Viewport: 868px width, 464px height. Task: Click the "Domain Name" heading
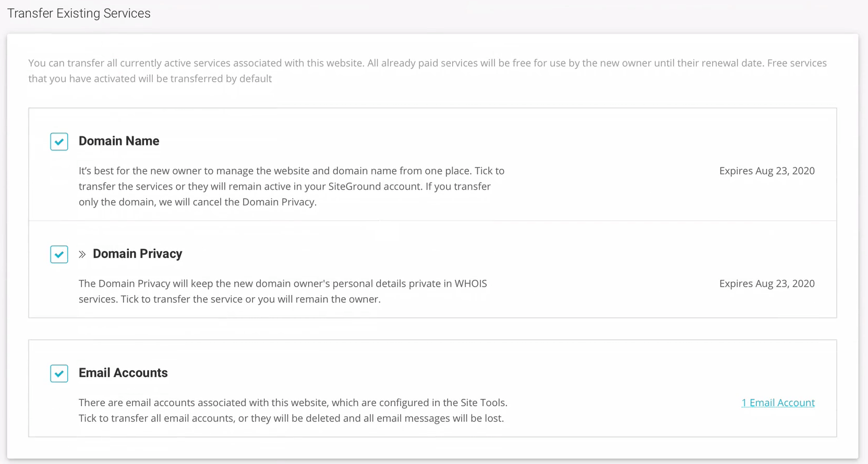coord(119,141)
